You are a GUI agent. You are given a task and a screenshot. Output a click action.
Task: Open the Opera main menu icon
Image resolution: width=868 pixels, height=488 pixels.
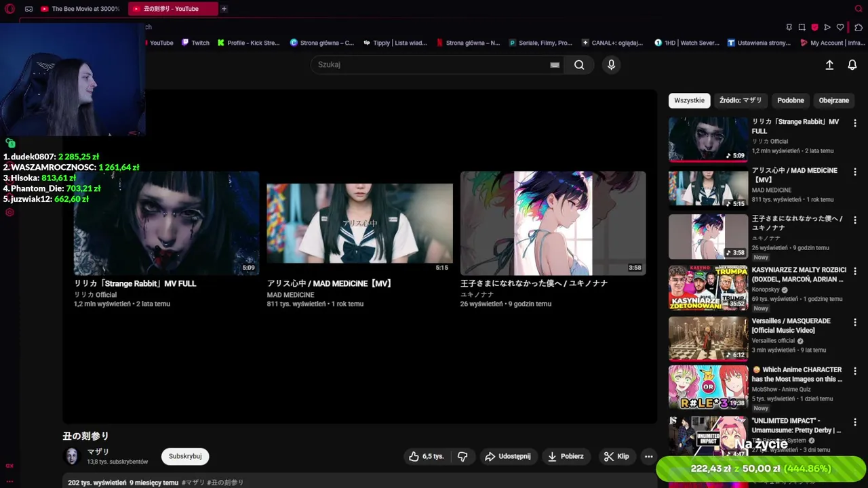pyautogui.click(x=9, y=9)
